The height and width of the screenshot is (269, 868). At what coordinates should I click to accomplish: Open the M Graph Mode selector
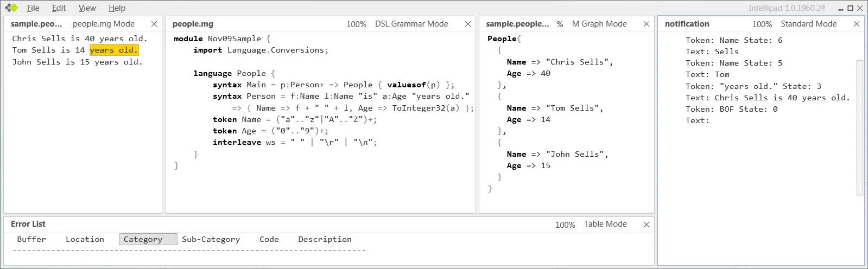pos(599,24)
